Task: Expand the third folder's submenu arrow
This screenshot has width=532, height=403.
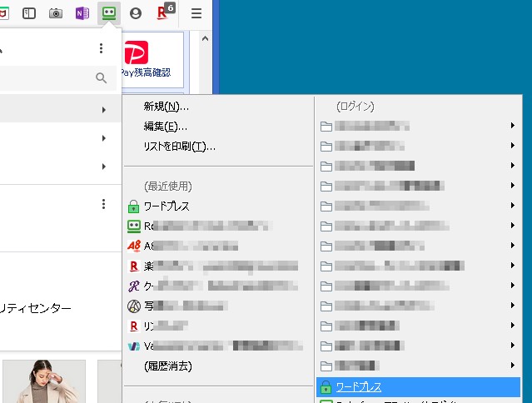Action: point(513,166)
